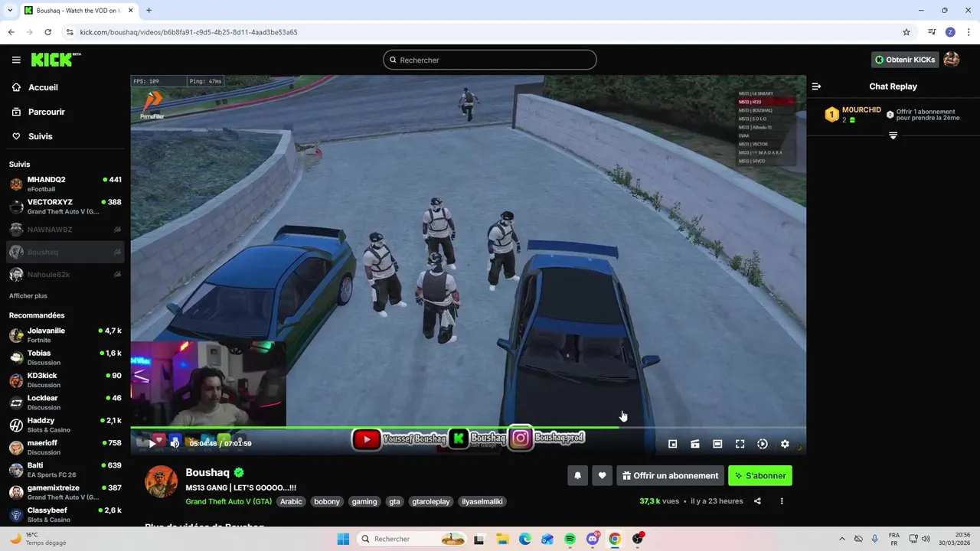Follow Boushaq with heart button

tap(603, 475)
